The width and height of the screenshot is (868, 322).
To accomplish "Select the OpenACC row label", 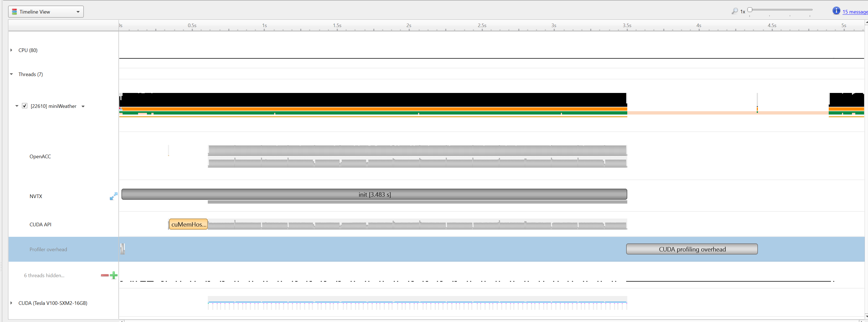I will [x=40, y=156].
